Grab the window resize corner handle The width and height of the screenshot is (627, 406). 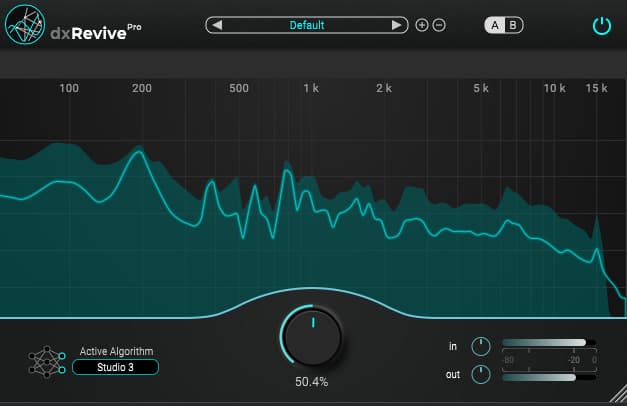pyautogui.click(x=618, y=394)
